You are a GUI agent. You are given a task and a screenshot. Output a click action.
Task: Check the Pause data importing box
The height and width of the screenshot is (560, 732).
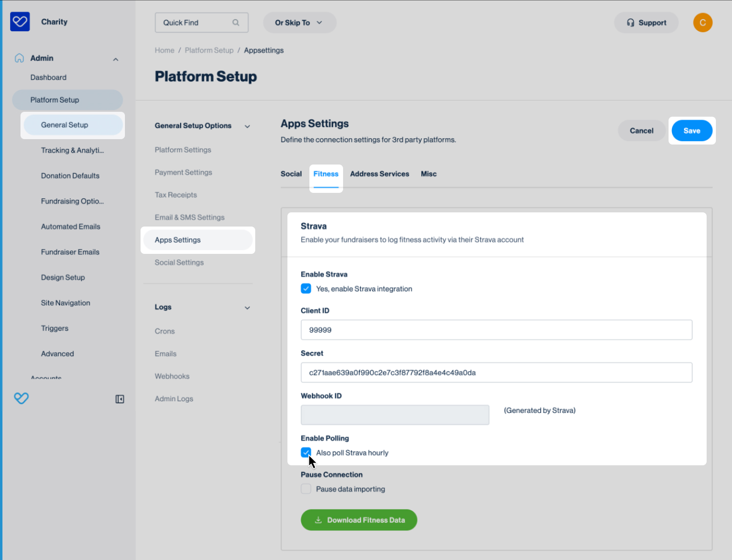point(306,489)
